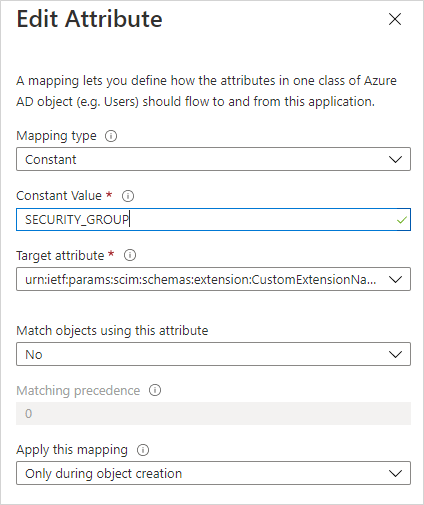This screenshot has width=424, height=505.
Task: Show info tooltip for Mapping type
Action: point(111,136)
